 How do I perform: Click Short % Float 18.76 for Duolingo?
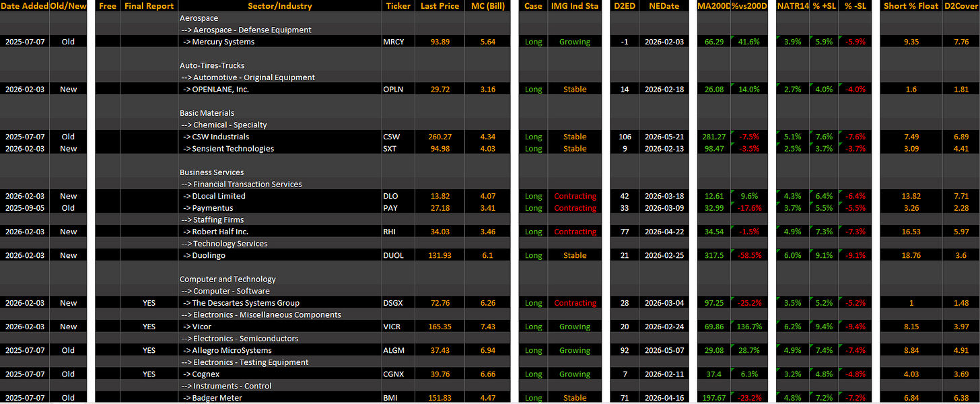click(911, 255)
